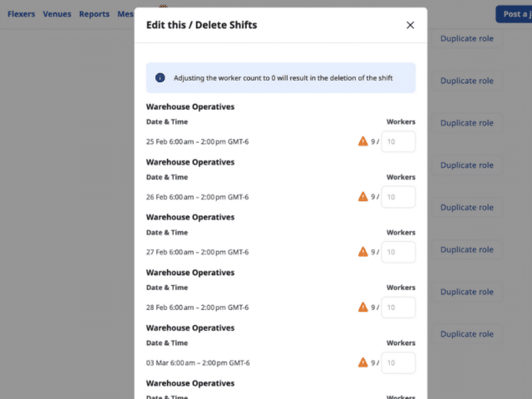Edit workers count for 25 Feb shift
Image resolution: width=532 pixels, height=399 pixels.
pyautogui.click(x=398, y=141)
